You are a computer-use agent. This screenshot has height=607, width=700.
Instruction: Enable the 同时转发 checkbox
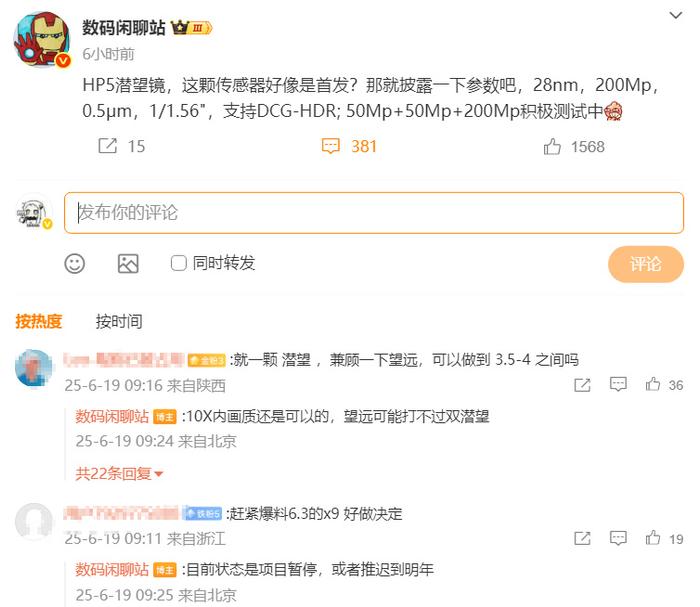pyautogui.click(x=179, y=263)
